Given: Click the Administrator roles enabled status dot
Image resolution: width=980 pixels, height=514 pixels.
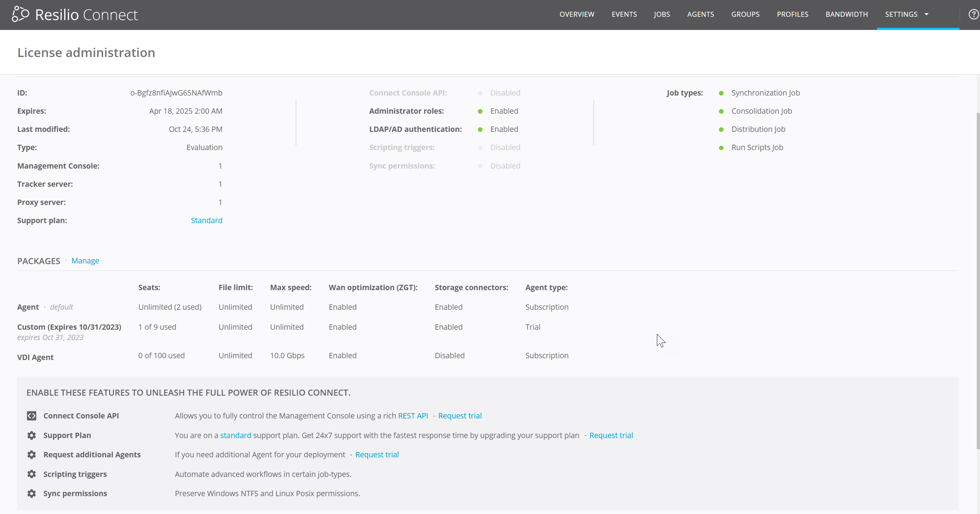Looking at the screenshot, I should click(480, 112).
